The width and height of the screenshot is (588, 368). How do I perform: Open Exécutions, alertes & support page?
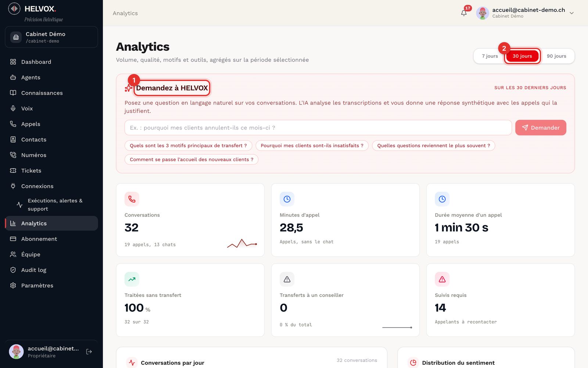point(51,205)
